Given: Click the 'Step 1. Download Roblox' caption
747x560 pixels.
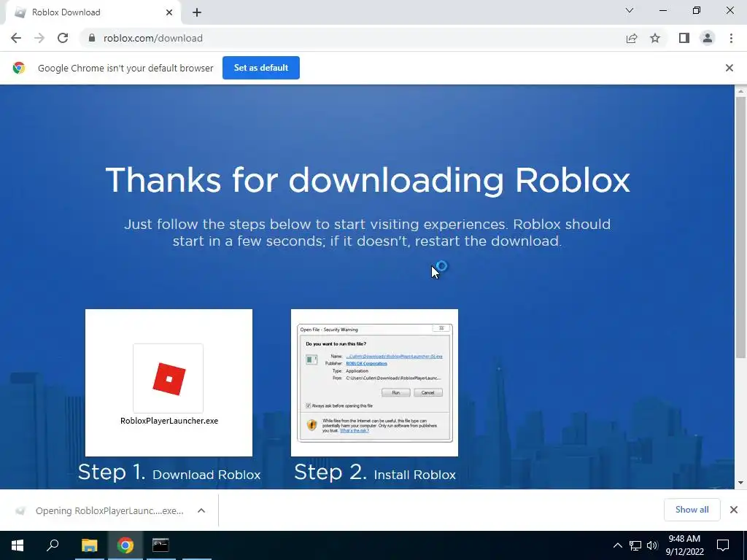Looking at the screenshot, I should (169, 472).
